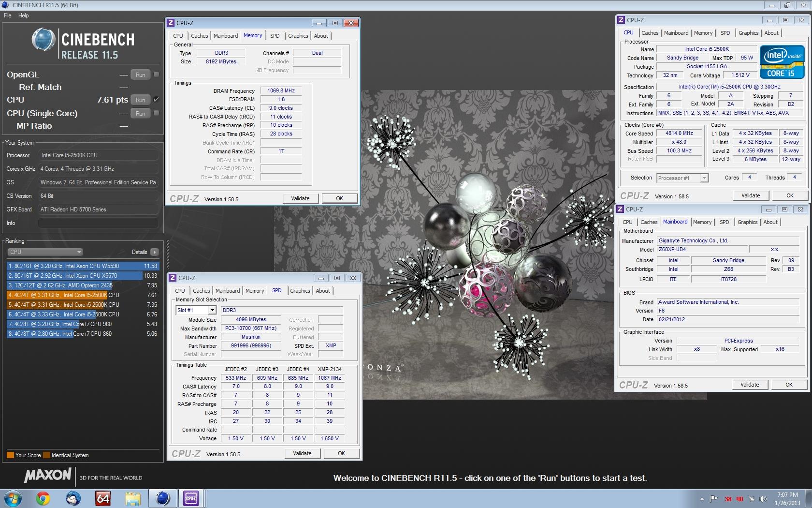The height and width of the screenshot is (508, 812).
Task: Open the volume speaker tray icon
Action: 763,499
